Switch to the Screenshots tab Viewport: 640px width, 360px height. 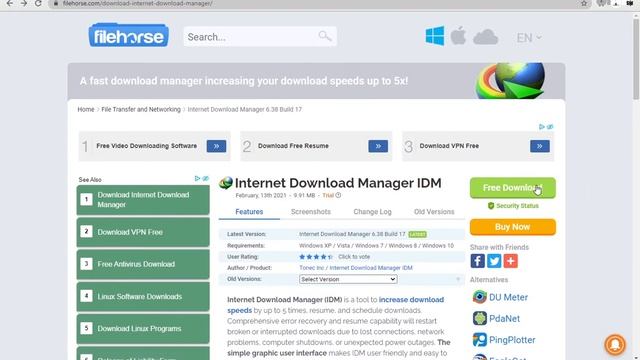(311, 212)
